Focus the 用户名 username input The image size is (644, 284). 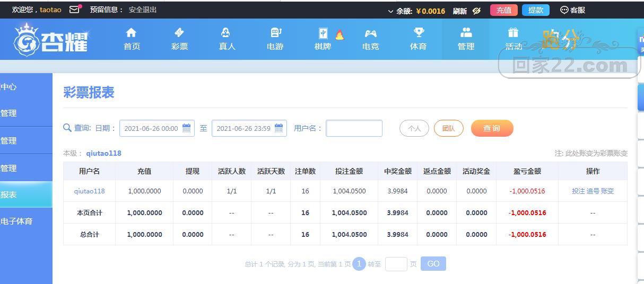pyautogui.click(x=354, y=128)
